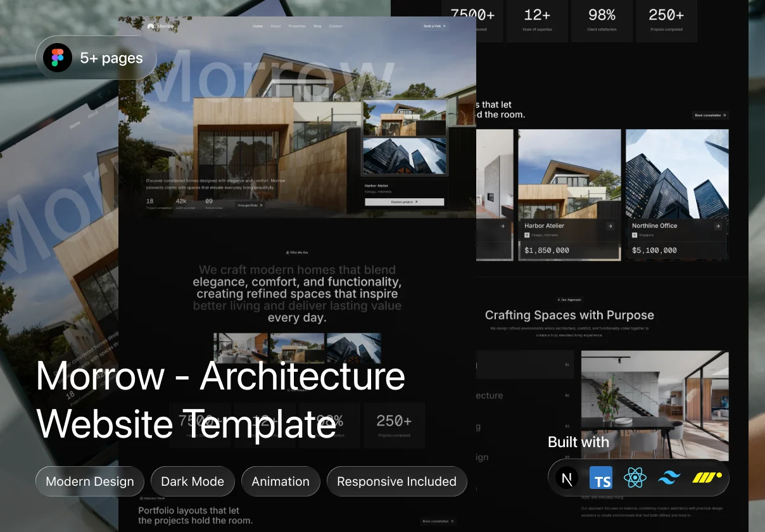
Task: Click the React atom logo icon
Action: [x=635, y=478]
